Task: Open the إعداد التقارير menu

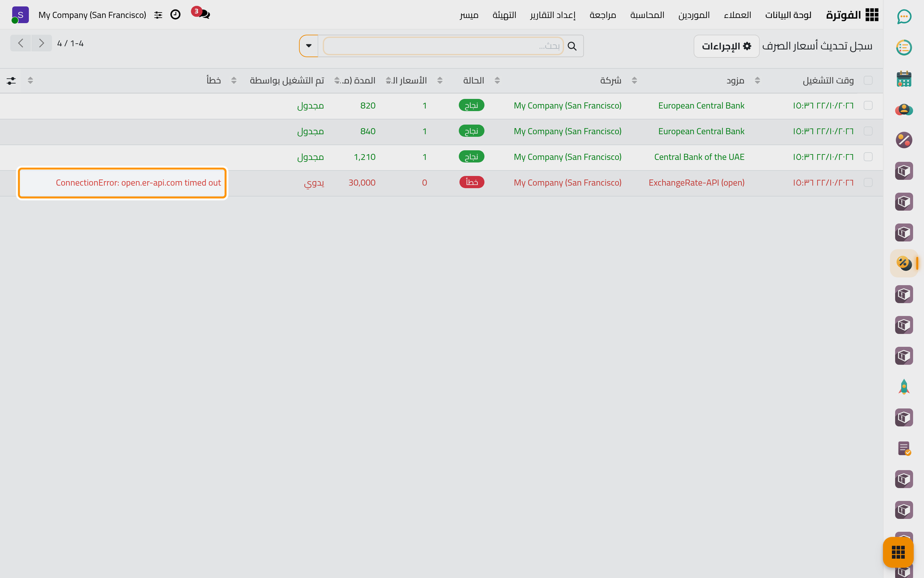Action: coord(553,15)
